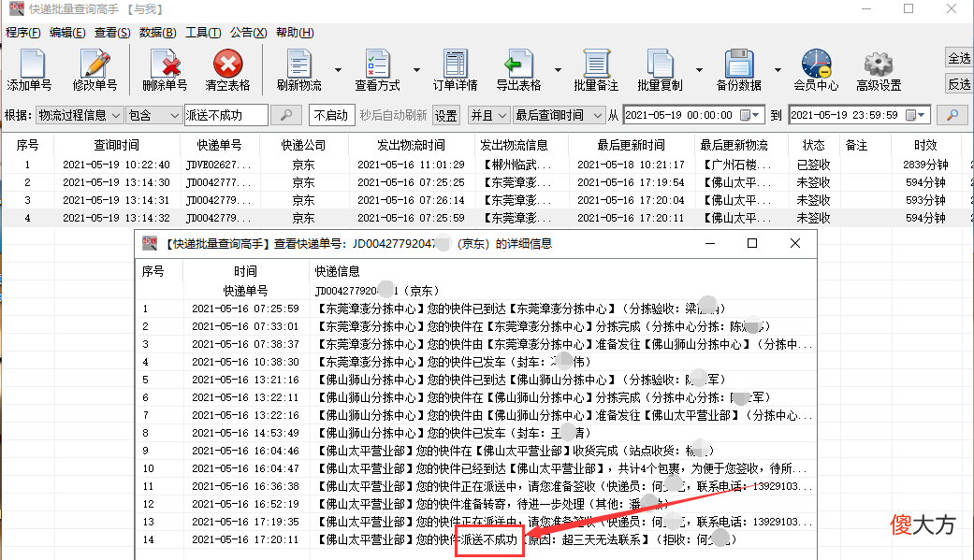The width and height of the screenshot is (974, 560).
Task: Expand the 刷新物流 dropdown arrow
Action: pyautogui.click(x=338, y=69)
